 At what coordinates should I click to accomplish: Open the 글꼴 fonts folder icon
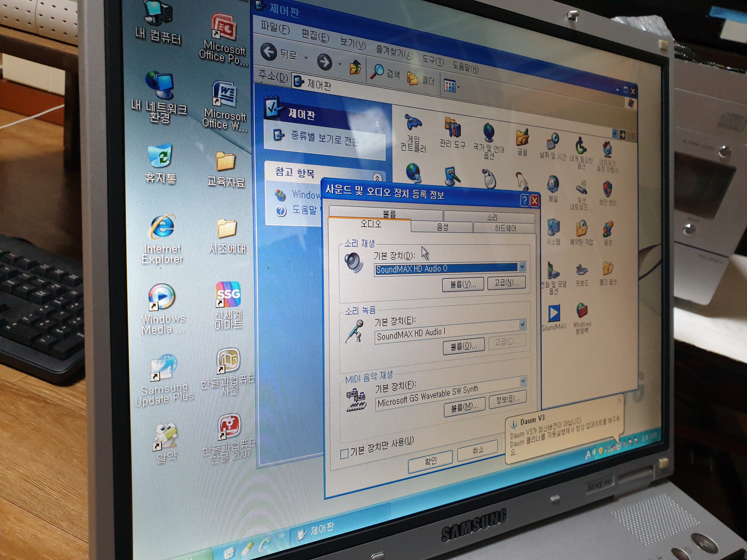522,142
